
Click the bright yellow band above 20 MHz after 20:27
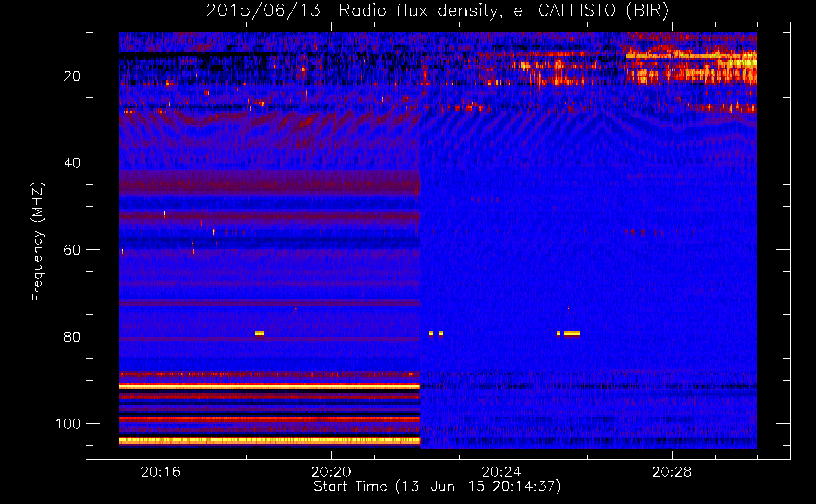(691, 56)
